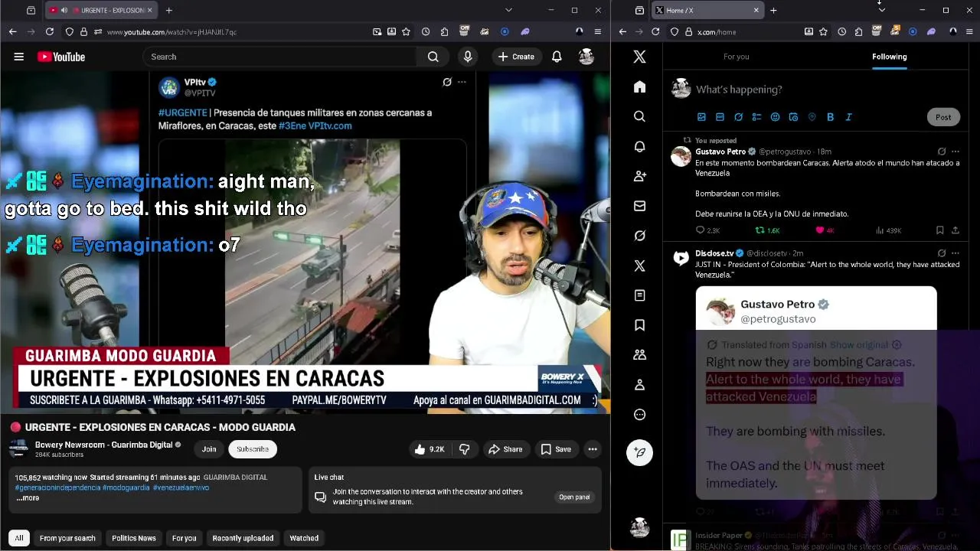This screenshot has width=980, height=551.
Task: Go to X Home in sidebar
Action: [639, 86]
